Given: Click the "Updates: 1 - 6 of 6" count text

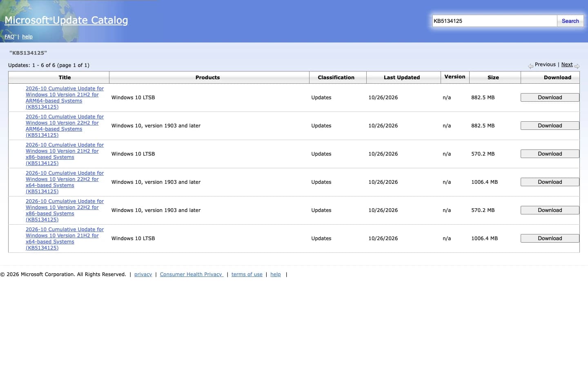Looking at the screenshot, I should (x=49, y=65).
